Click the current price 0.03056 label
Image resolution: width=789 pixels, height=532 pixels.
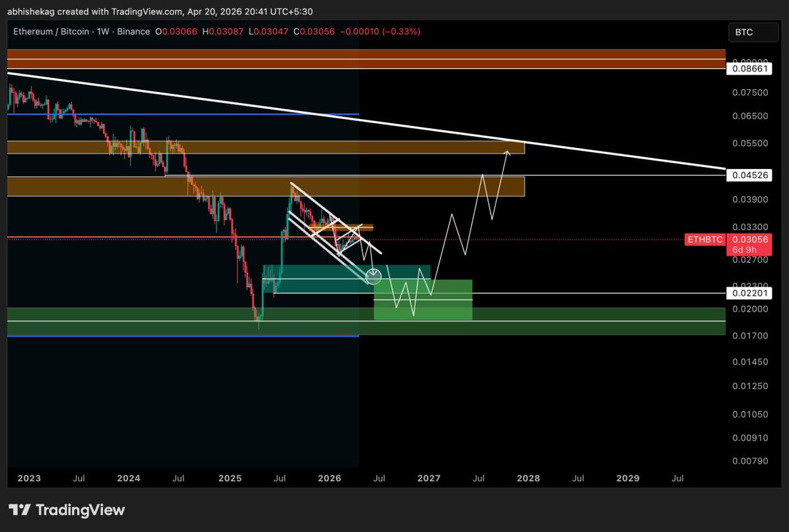point(749,239)
